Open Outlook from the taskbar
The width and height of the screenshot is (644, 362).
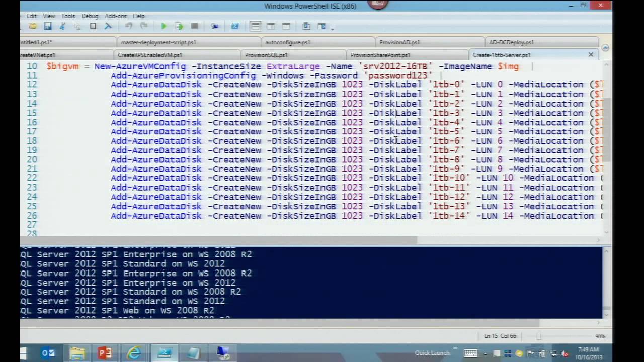[48, 353]
